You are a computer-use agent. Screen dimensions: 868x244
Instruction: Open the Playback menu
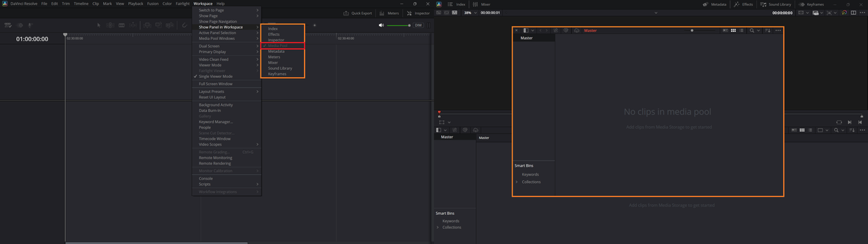point(135,3)
